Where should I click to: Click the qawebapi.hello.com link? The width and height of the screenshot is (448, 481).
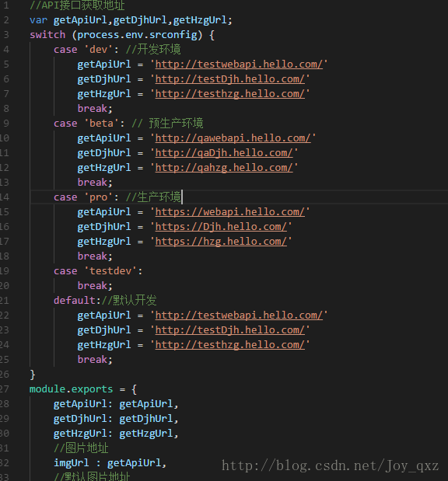point(233,138)
